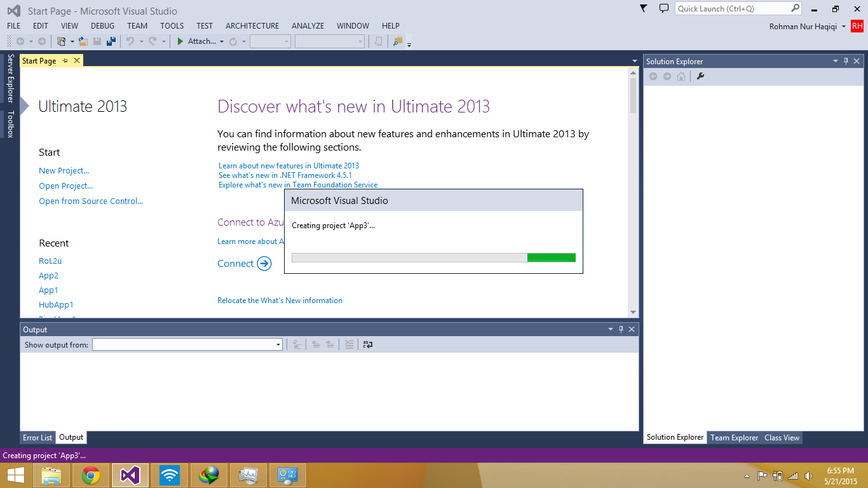Viewport: 868px width, 488px height.
Task: Open the Toolbox side tab
Action: [x=10, y=124]
